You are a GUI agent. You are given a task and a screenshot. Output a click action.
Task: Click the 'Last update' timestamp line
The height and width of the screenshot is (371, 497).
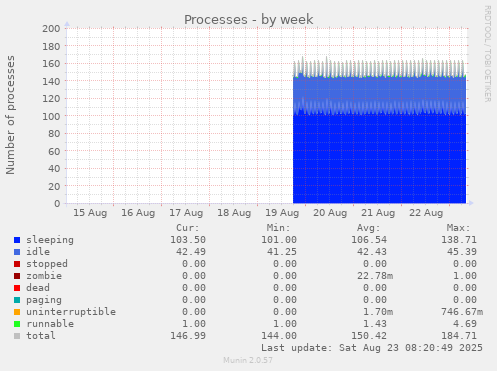(x=372, y=348)
